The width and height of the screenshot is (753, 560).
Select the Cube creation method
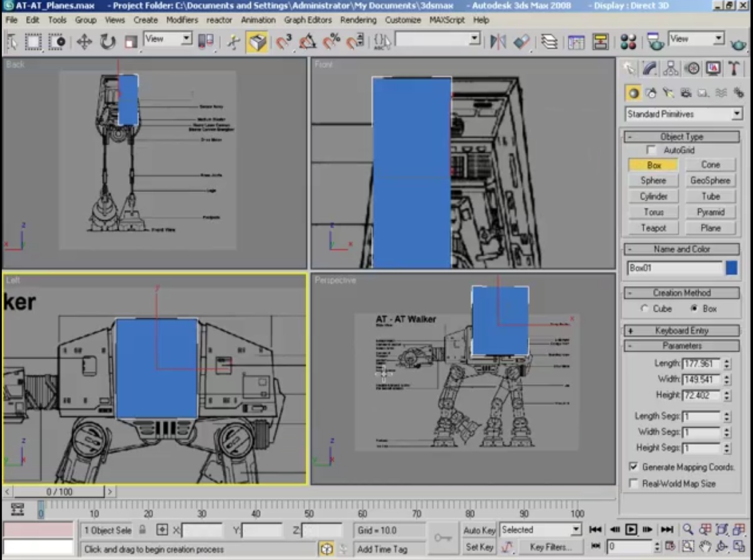click(644, 309)
